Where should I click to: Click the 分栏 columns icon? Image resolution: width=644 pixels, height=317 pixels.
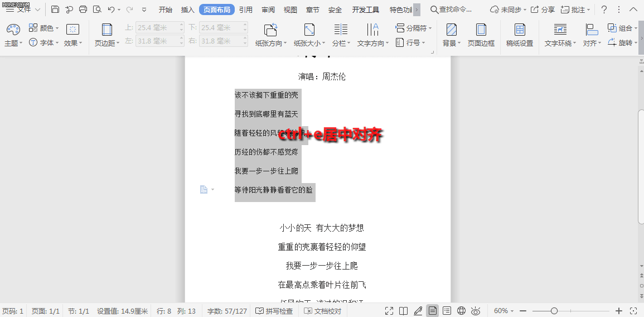(341, 29)
